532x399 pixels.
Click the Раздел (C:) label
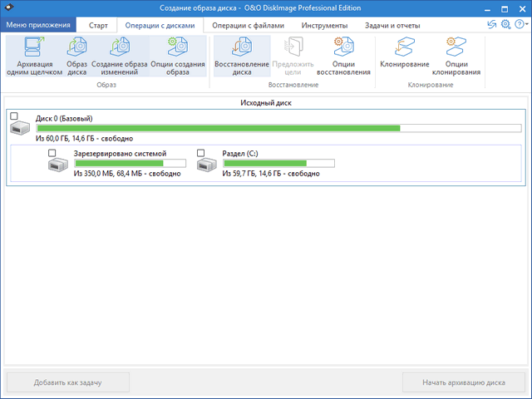[240, 153]
